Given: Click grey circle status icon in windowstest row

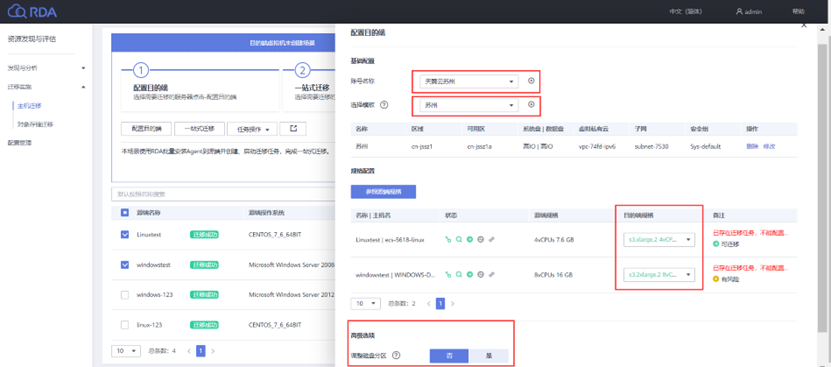Looking at the screenshot, I should point(480,275).
